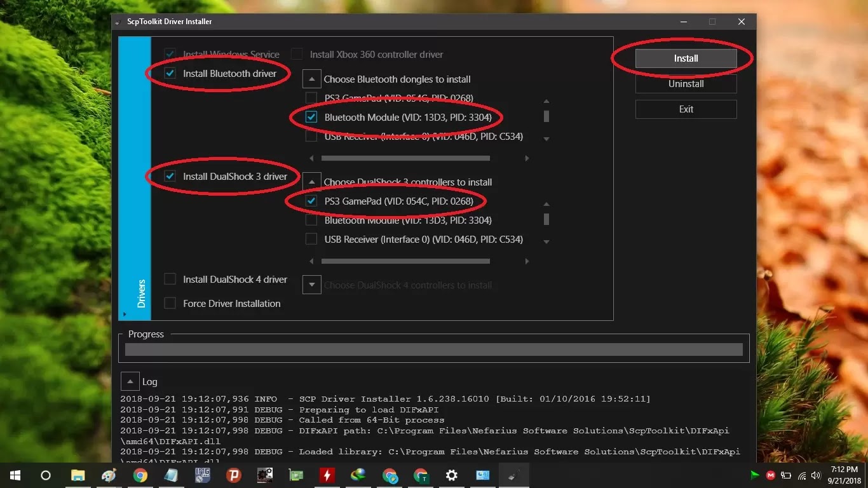Viewport: 868px width, 488px height.
Task: Click the Install button
Action: (686, 58)
